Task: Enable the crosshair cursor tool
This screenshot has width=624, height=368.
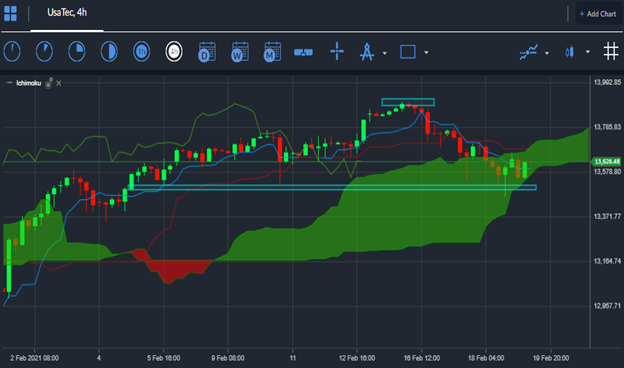Action: tap(337, 52)
